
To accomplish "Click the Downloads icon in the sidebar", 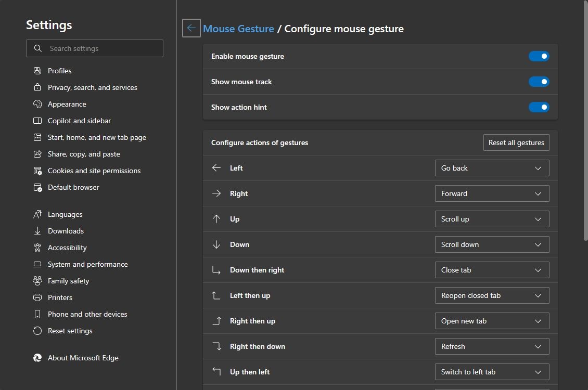I will 38,231.
